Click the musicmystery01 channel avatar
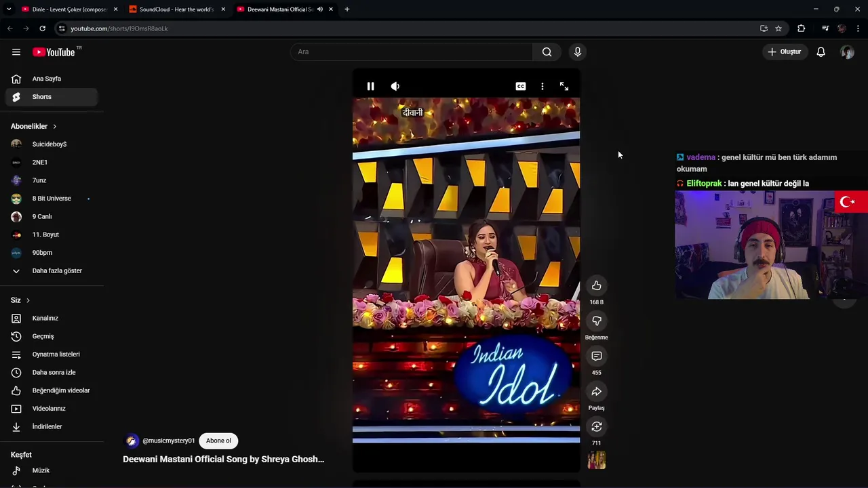This screenshot has height=488, width=868. [x=132, y=441]
